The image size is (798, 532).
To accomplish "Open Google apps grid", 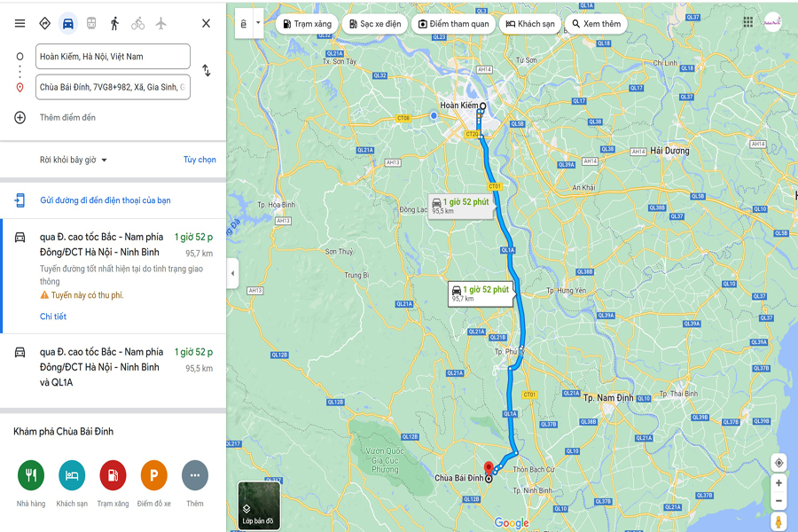I will pyautogui.click(x=747, y=21).
